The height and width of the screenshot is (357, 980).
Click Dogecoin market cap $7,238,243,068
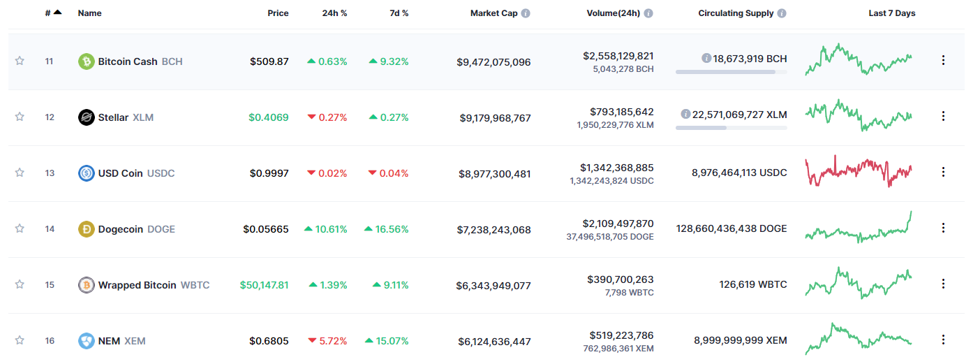[495, 229]
